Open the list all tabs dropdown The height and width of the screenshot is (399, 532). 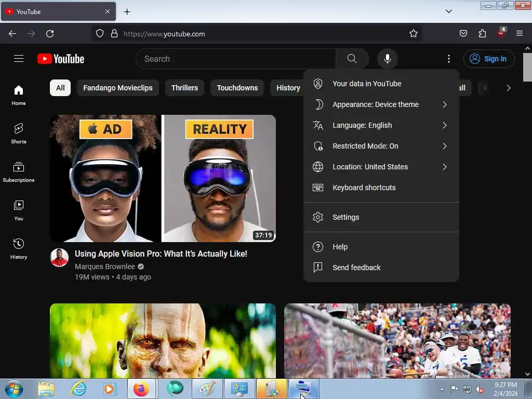tap(448, 11)
